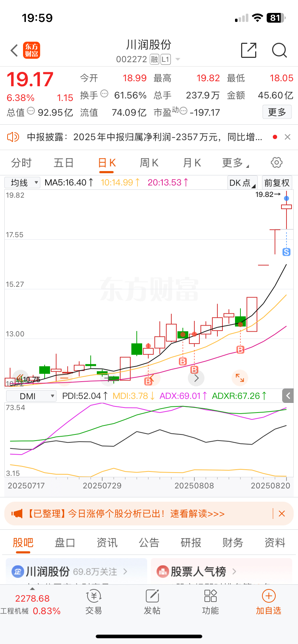Screen dimensions: 298x644
Task: Tap the speaker announcement icon
Action: click(x=13, y=137)
